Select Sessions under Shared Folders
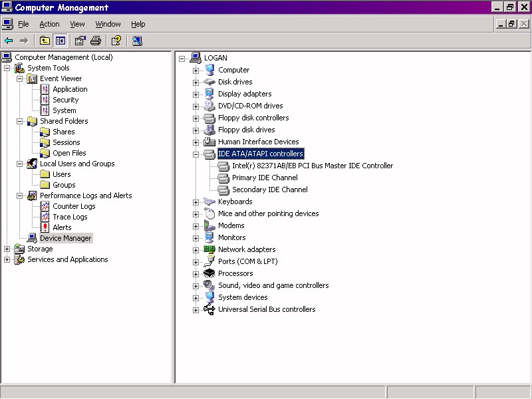 tap(66, 142)
